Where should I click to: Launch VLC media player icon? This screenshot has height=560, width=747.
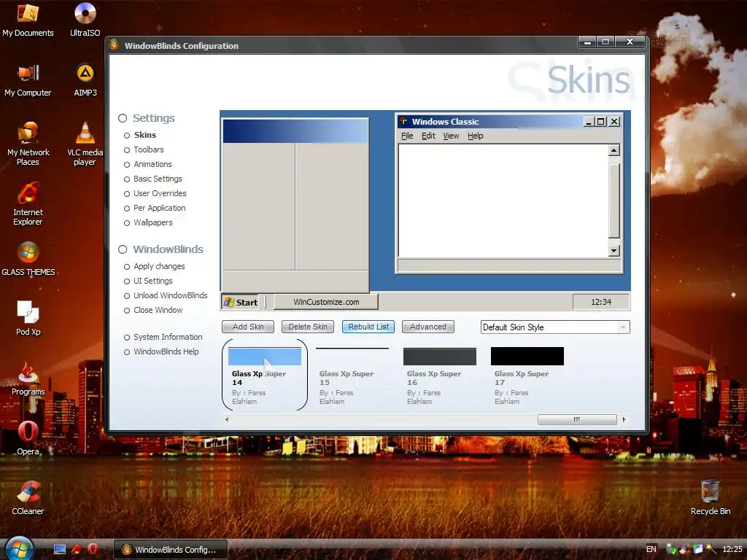(85, 144)
